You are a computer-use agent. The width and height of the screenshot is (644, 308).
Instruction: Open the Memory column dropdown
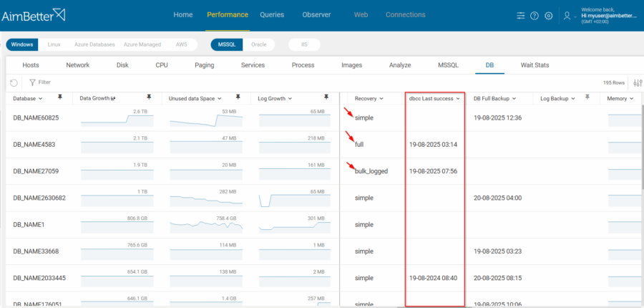tap(631, 99)
